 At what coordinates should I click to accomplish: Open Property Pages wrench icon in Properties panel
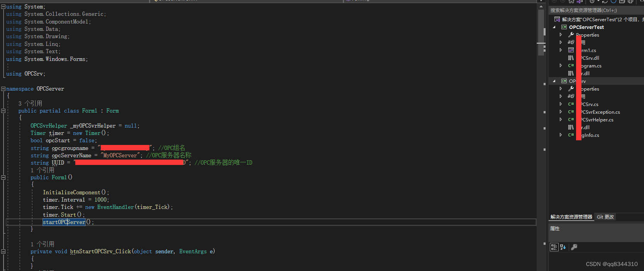coord(574,247)
